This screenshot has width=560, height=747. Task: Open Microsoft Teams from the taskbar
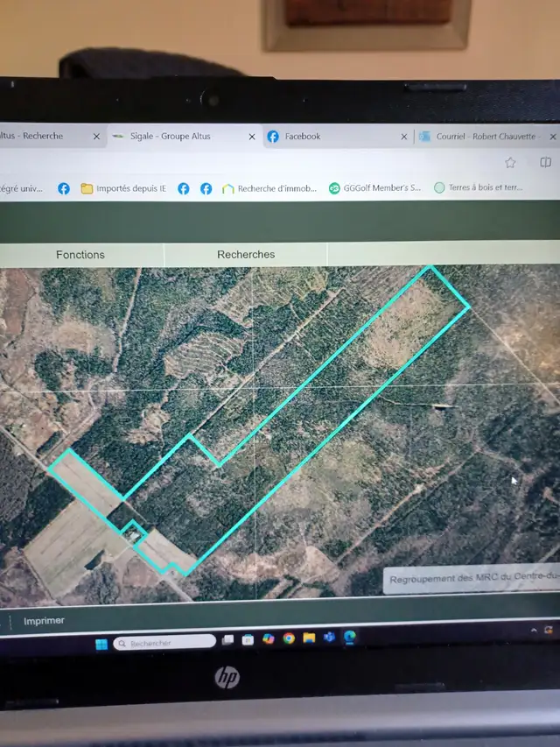click(329, 637)
